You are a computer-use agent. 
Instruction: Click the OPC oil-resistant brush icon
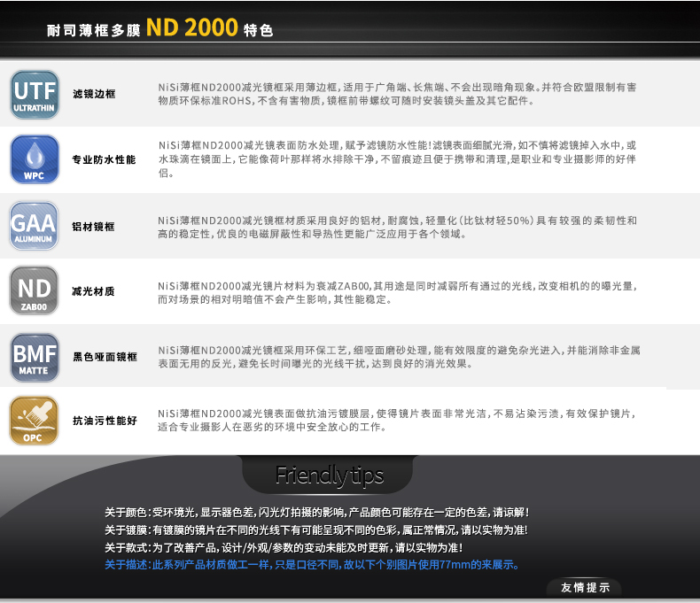click(x=34, y=420)
